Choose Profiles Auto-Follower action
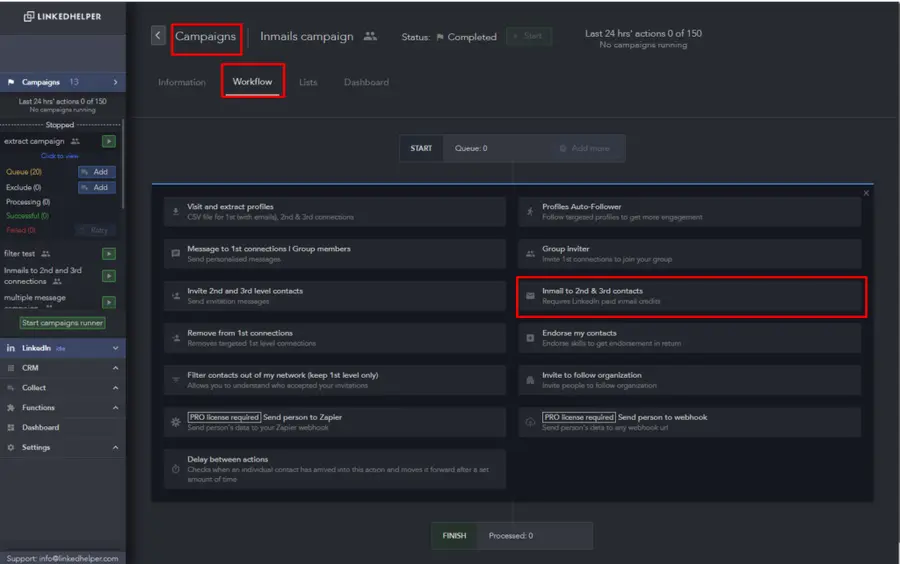Image resolution: width=900 pixels, height=564 pixels. 689,212
